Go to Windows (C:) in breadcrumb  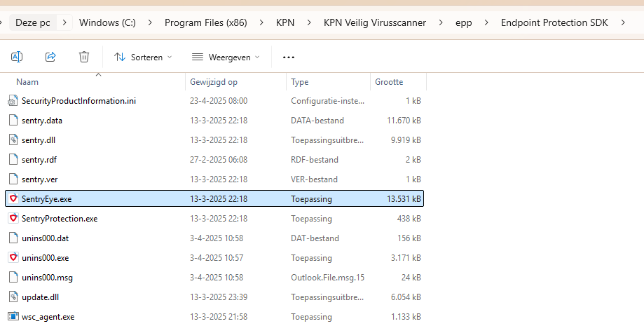107,22
